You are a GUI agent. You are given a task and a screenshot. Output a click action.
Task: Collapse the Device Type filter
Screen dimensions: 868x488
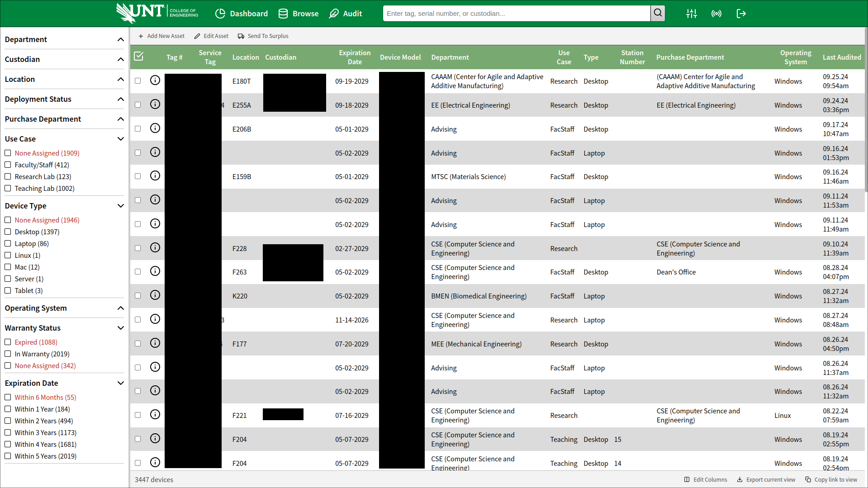pos(64,206)
